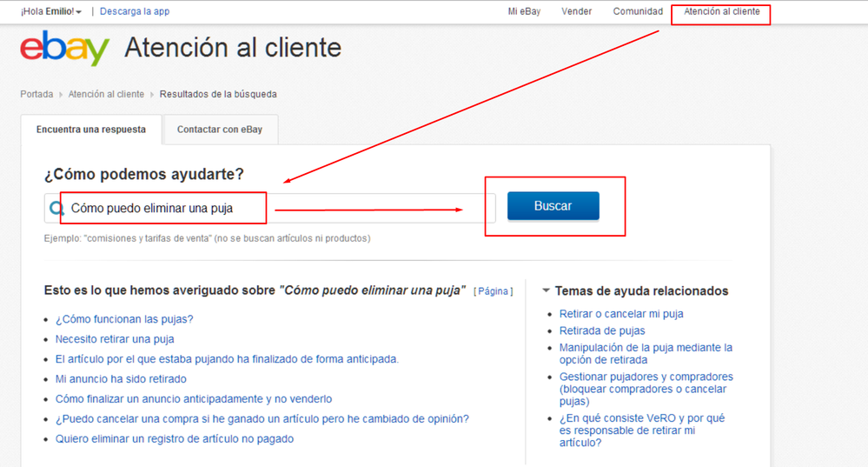
Task: Focus the help search text field
Action: 269,209
